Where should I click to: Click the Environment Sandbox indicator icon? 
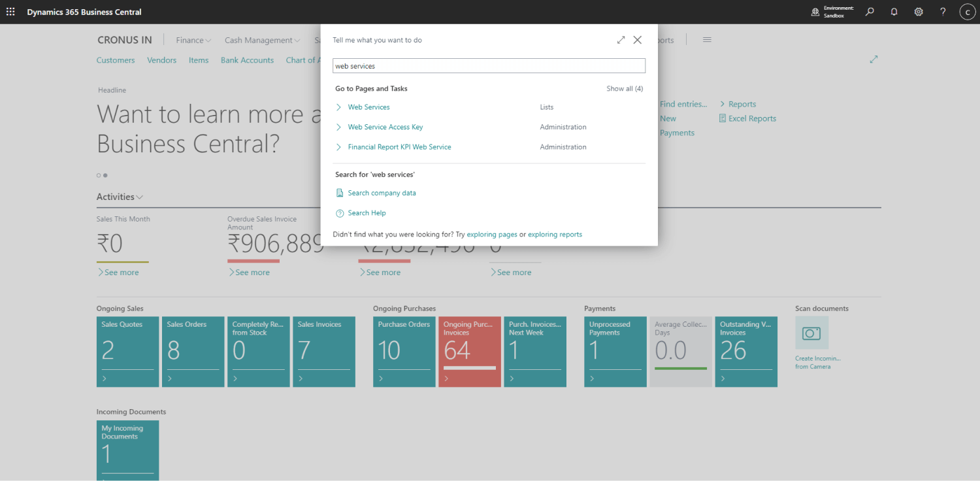(x=815, y=12)
